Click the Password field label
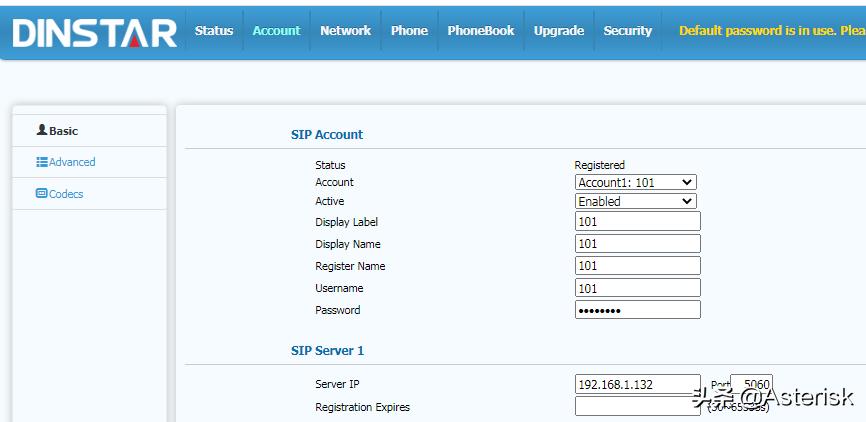The width and height of the screenshot is (866, 422). tap(337, 310)
